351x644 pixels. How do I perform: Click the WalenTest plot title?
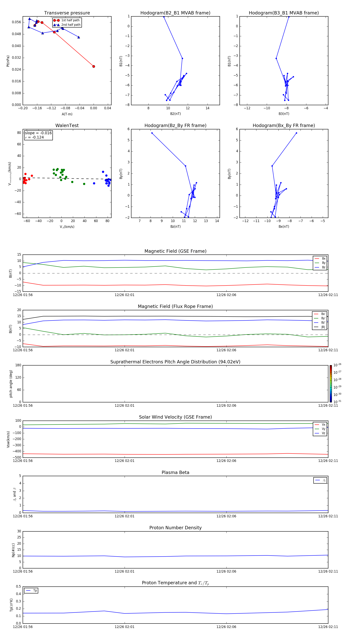click(x=67, y=125)
